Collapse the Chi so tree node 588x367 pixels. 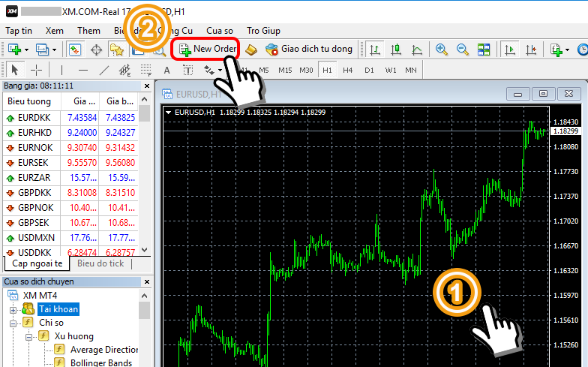13,323
